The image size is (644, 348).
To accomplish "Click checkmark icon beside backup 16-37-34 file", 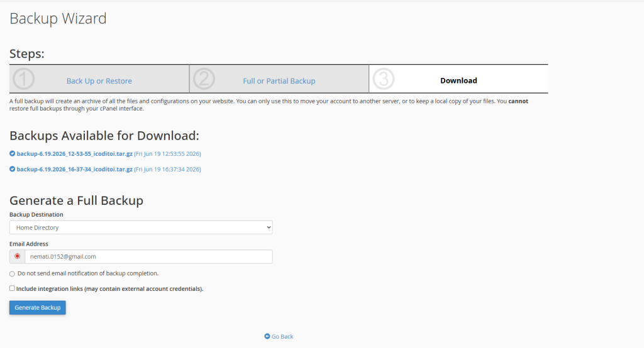I will (x=13, y=169).
